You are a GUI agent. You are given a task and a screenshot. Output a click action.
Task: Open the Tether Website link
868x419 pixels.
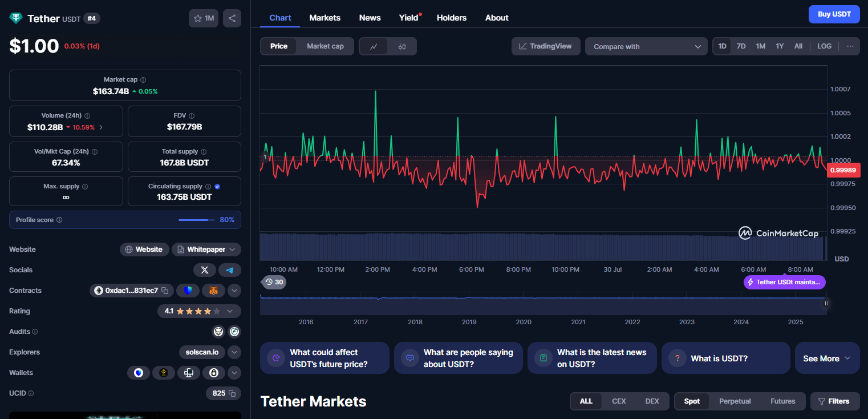(x=144, y=249)
